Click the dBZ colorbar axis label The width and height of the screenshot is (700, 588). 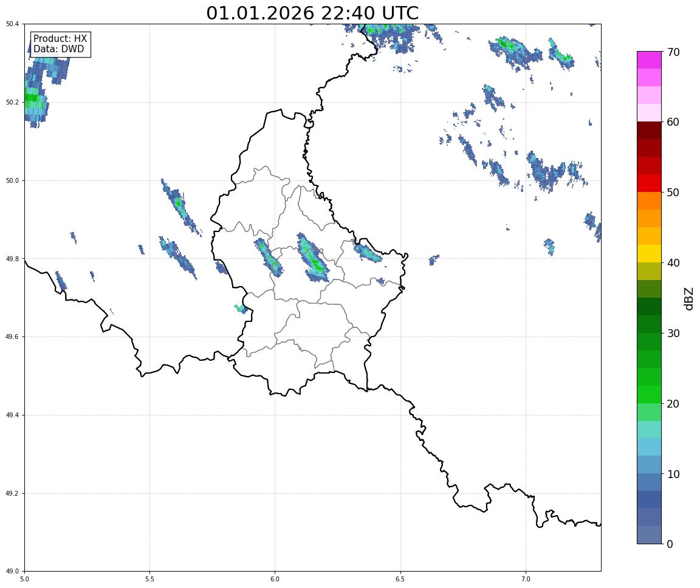pyautogui.click(x=689, y=298)
